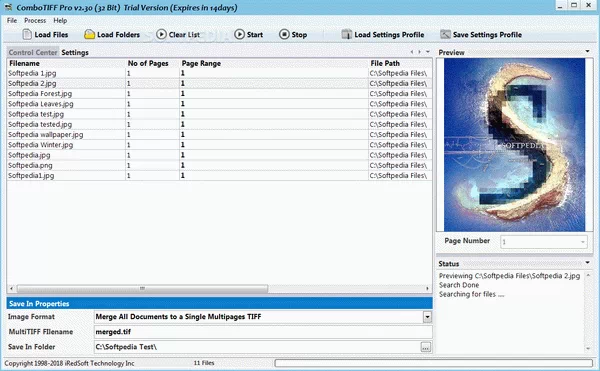Click the Save In Folder path field

click(257, 347)
